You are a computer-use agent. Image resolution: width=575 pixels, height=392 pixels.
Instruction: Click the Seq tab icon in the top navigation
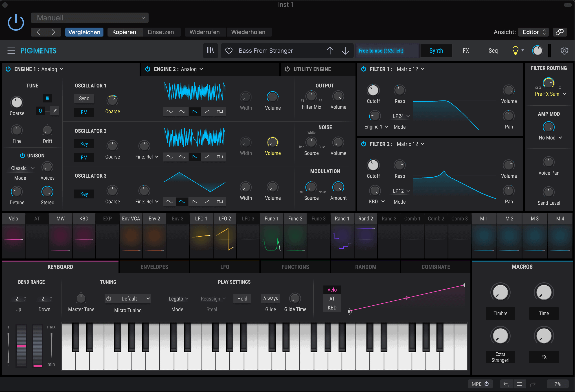pyautogui.click(x=492, y=51)
